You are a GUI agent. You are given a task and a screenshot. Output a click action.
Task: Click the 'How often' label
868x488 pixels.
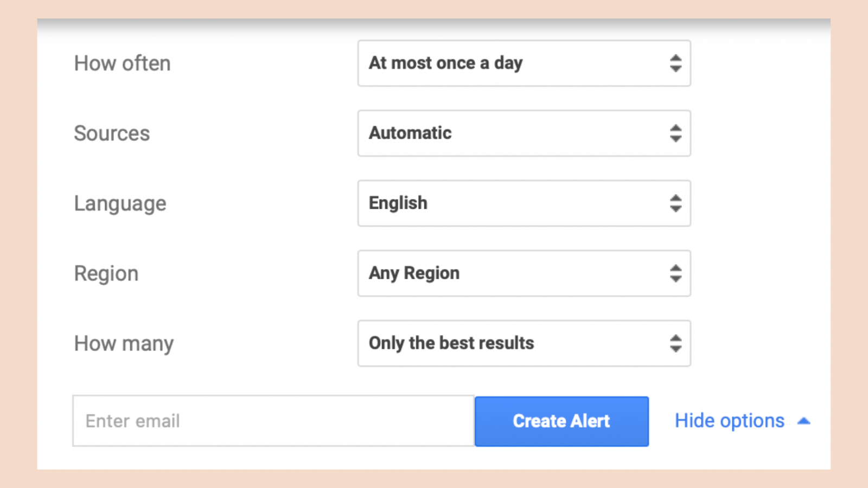[123, 63]
